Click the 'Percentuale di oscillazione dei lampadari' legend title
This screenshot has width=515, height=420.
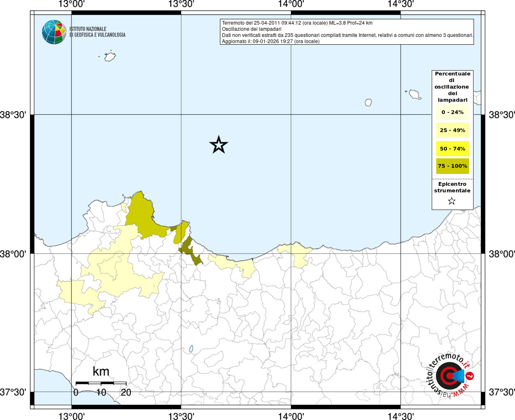(x=452, y=87)
